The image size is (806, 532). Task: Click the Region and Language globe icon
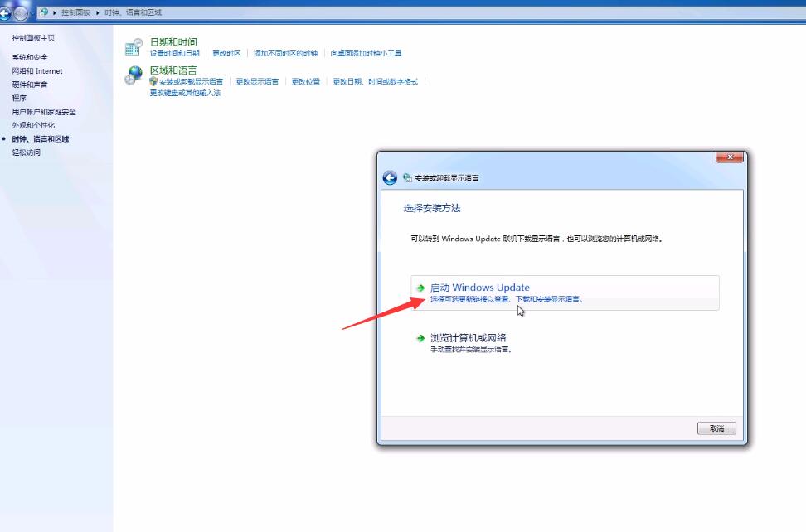(x=134, y=75)
